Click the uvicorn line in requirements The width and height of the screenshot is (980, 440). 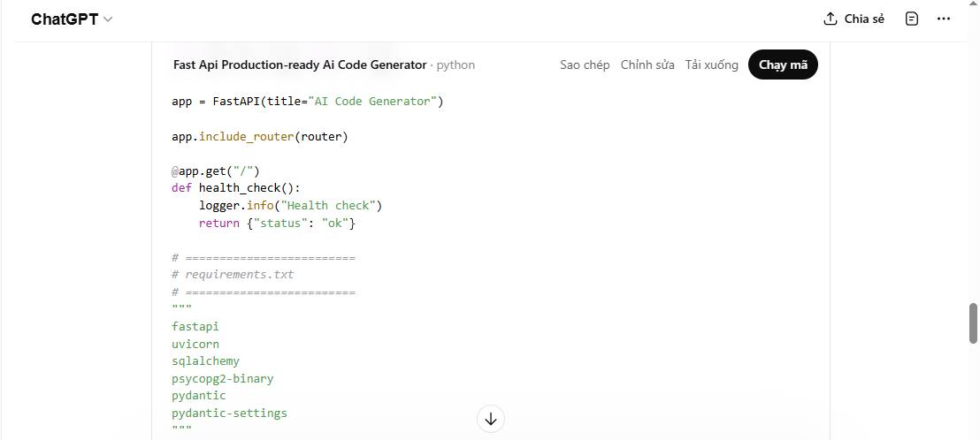195,344
